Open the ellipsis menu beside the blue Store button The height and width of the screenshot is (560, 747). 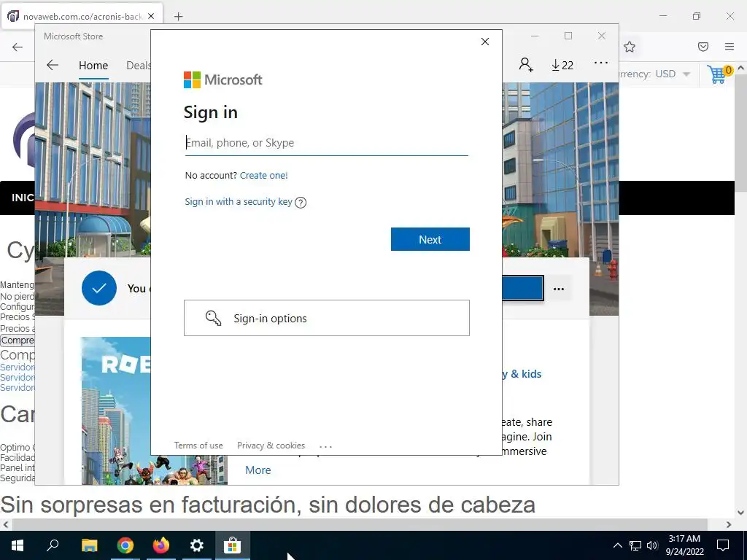[x=559, y=289]
